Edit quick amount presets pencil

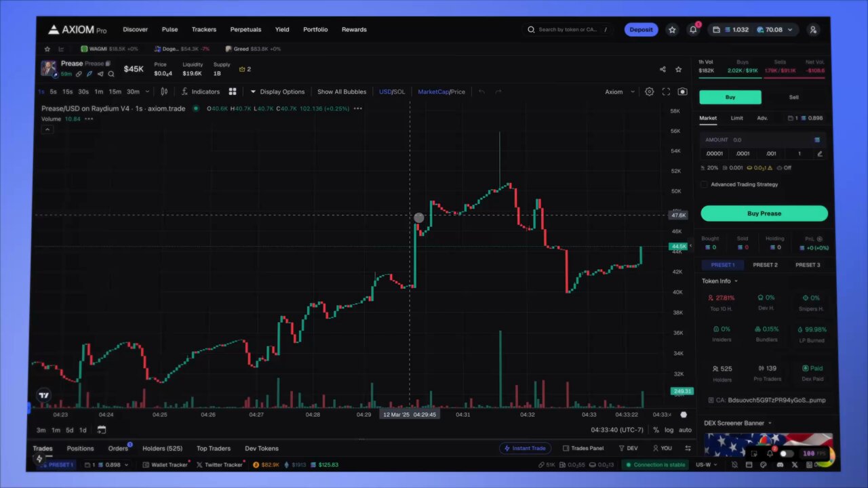[819, 154]
